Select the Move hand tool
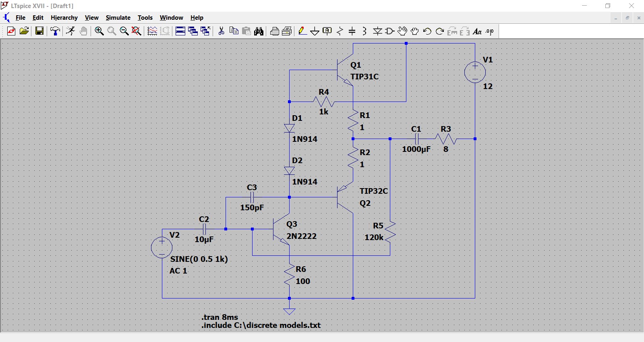Screen dimensions: 644x342 pyautogui.click(x=402, y=31)
